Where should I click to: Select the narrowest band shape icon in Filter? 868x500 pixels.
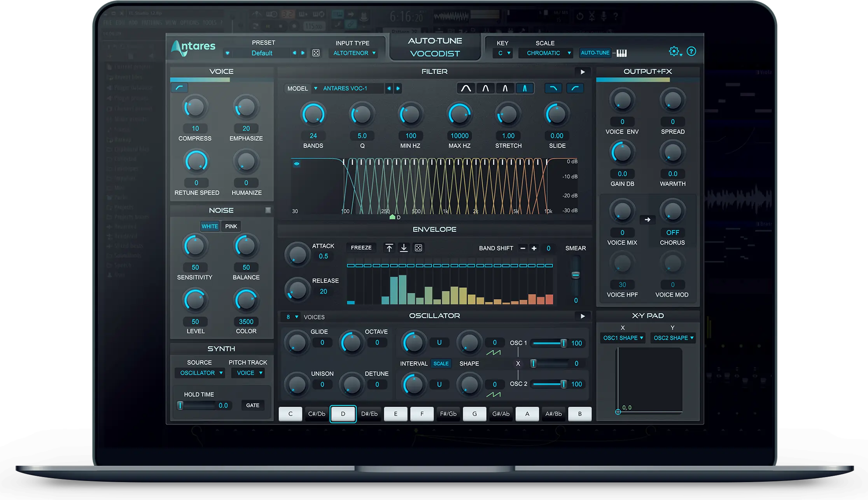tap(525, 88)
